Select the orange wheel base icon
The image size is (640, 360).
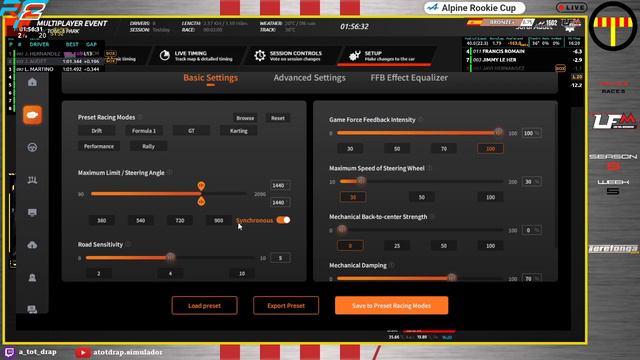coord(32,115)
